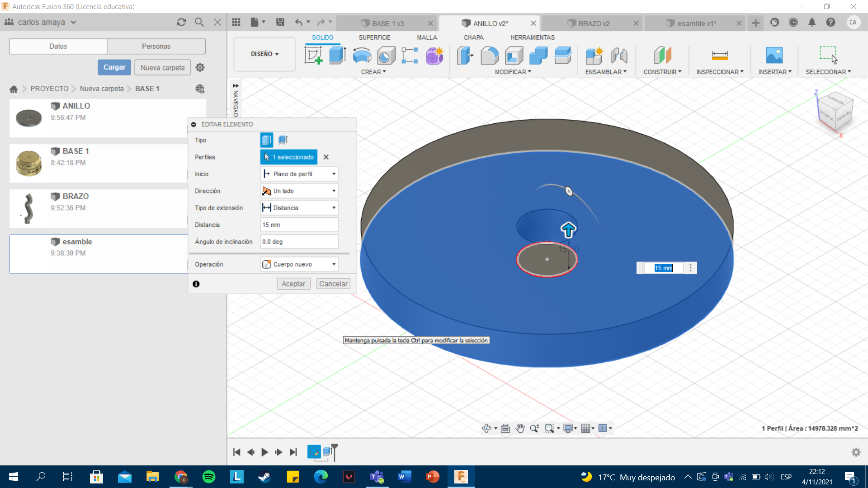Select the Press Pull modify tool
This screenshot has width=868, height=488.
coord(465,56)
